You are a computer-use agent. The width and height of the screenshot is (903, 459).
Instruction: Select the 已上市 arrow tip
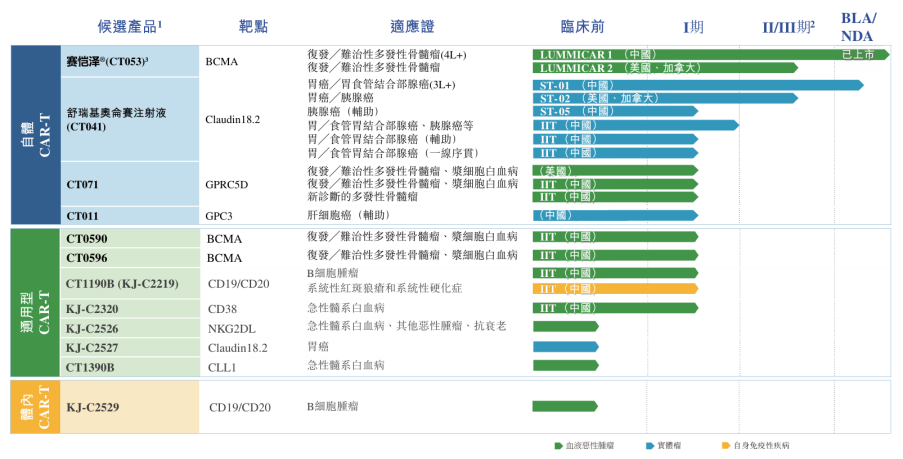pyautogui.click(x=864, y=54)
